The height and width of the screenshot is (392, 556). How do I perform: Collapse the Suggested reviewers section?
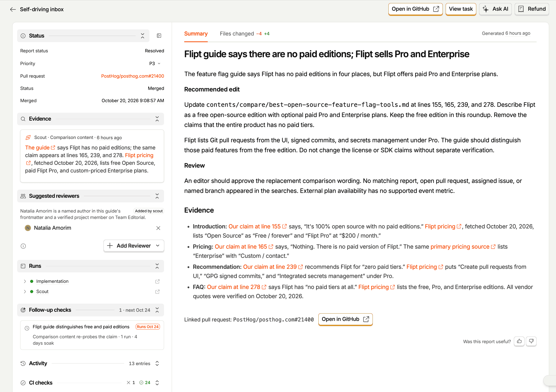pos(157,196)
